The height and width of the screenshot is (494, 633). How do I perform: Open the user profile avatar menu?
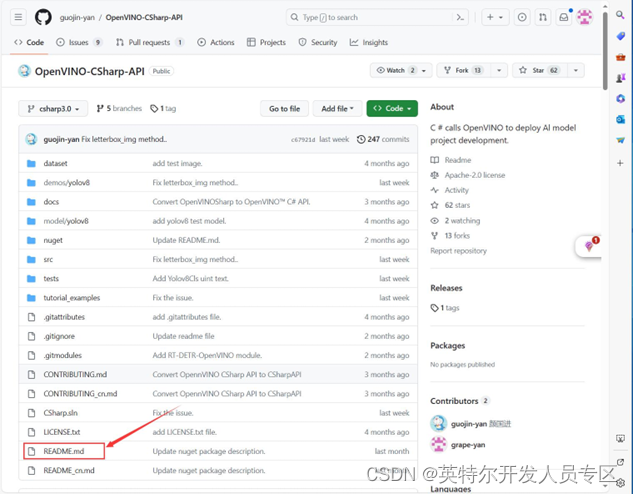tap(585, 17)
